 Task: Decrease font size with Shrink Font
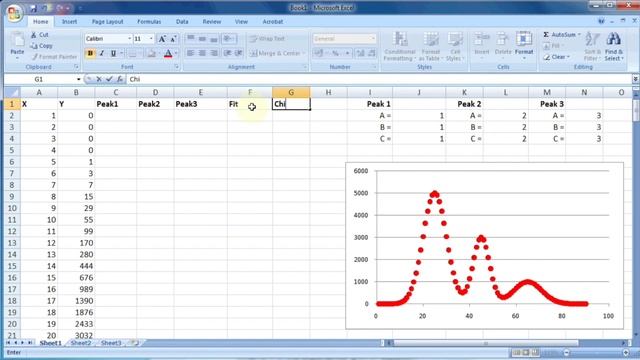click(x=173, y=39)
